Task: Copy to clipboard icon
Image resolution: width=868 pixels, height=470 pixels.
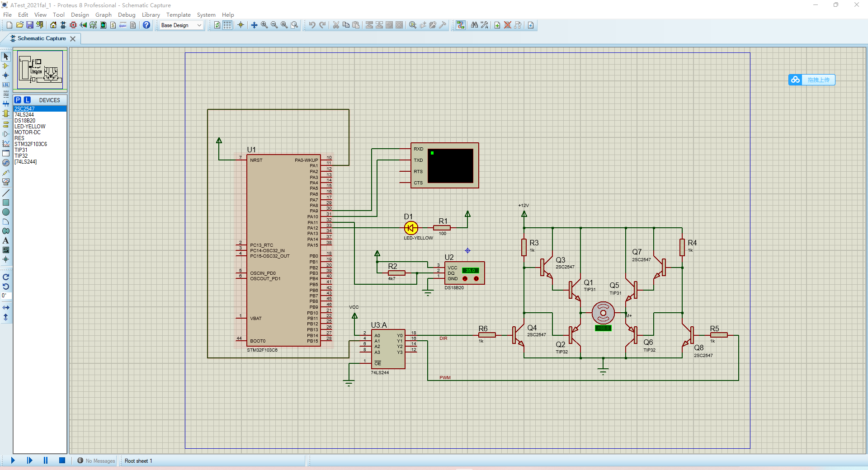Action: pyautogui.click(x=346, y=25)
